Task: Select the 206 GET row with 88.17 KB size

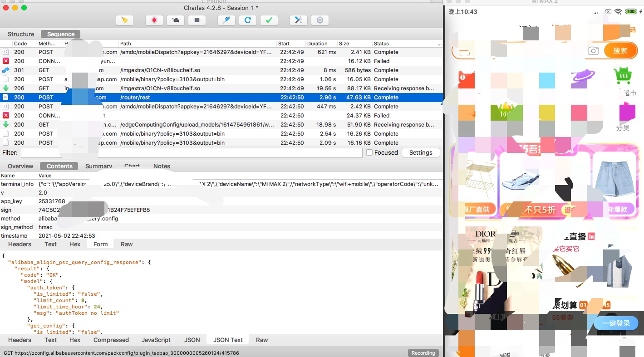Action: (x=221, y=88)
